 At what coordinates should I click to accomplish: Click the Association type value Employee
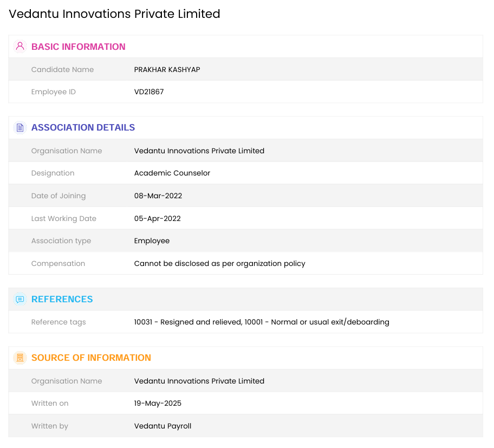pos(152,241)
